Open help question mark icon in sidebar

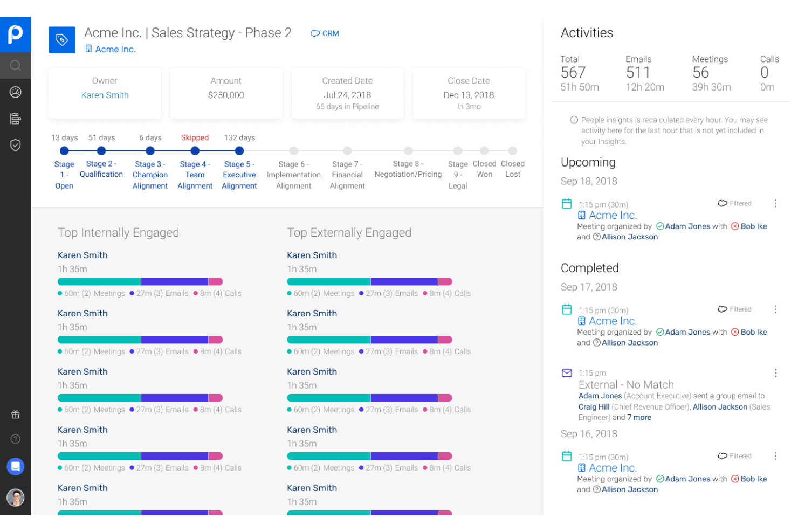click(x=15, y=439)
